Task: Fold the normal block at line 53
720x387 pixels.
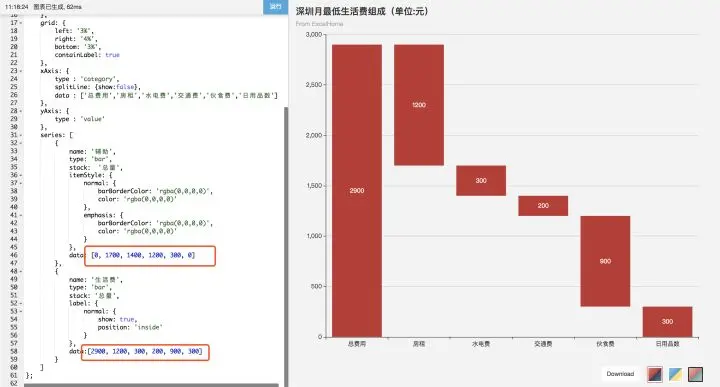Action: click(21, 311)
